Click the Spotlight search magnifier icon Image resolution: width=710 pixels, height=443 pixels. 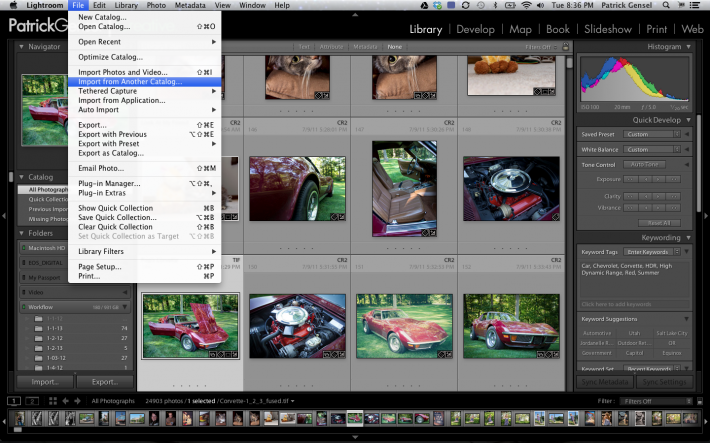(666, 5)
